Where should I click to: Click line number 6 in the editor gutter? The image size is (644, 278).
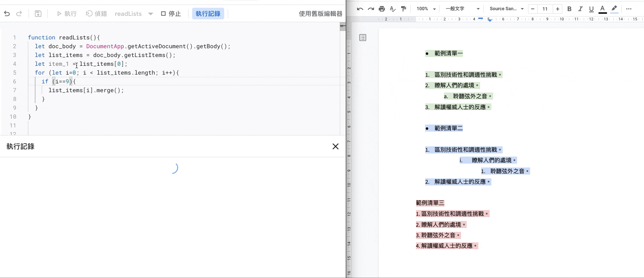(14, 81)
